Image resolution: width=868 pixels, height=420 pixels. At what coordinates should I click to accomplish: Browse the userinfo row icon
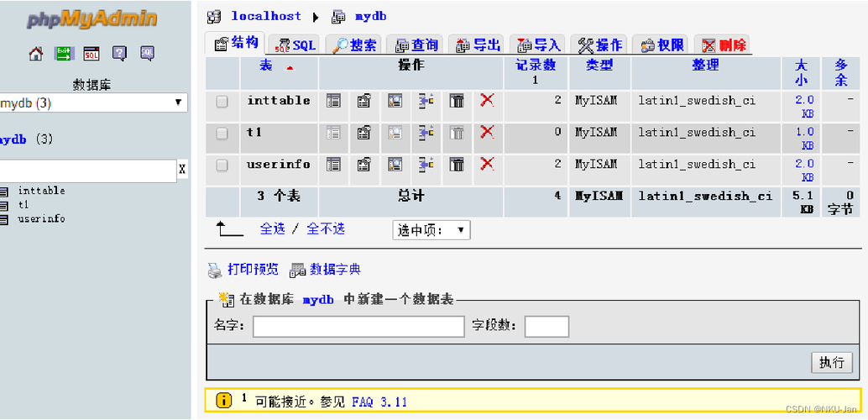click(x=333, y=164)
